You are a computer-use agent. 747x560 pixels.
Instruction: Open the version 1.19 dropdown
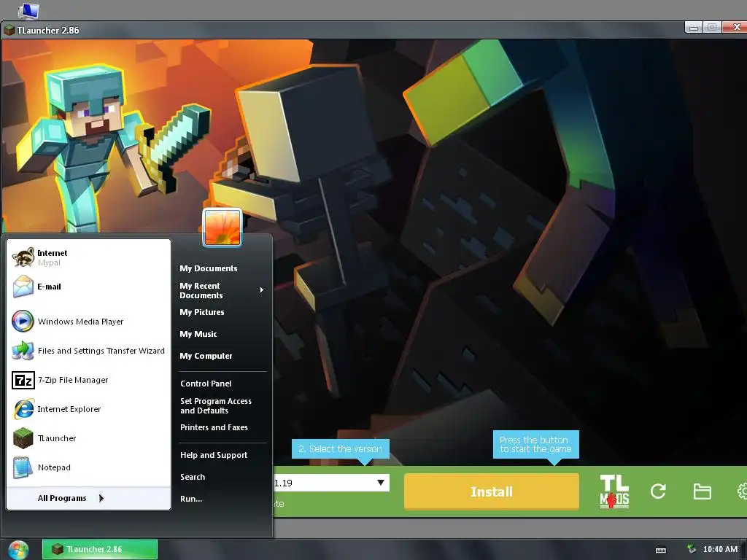tap(381, 483)
